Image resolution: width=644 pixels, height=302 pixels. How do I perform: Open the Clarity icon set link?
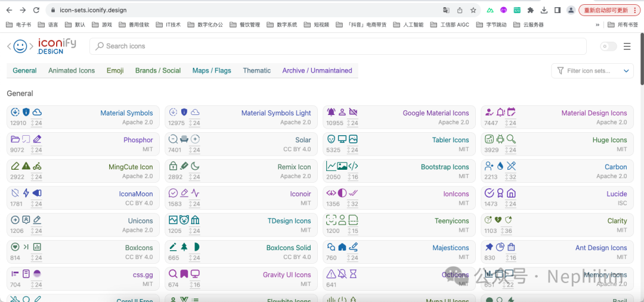pyautogui.click(x=617, y=221)
